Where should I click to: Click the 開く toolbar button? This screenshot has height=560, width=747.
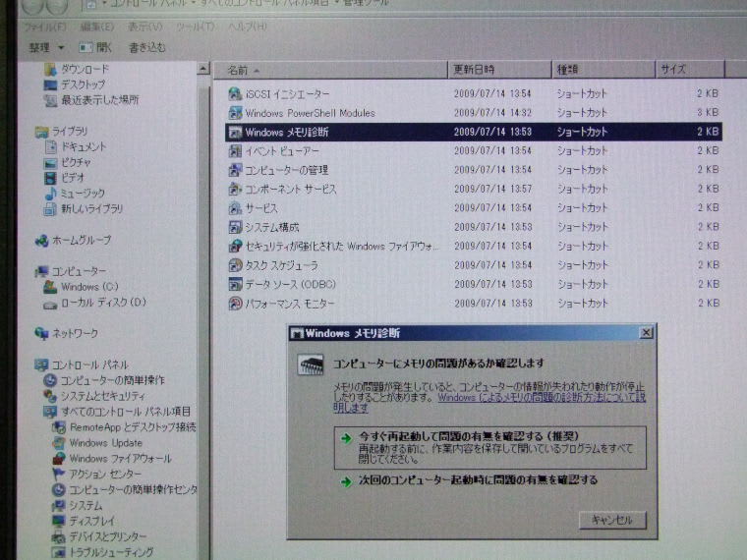point(95,47)
